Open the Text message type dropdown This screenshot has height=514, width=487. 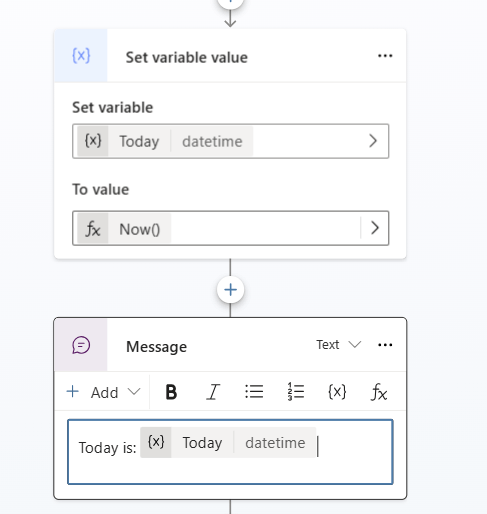click(x=338, y=344)
